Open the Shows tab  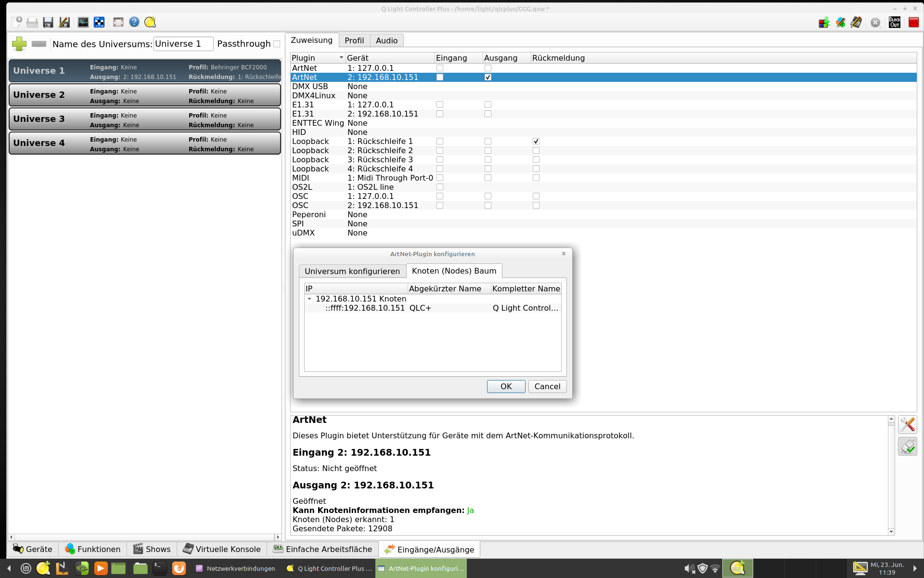click(x=152, y=549)
